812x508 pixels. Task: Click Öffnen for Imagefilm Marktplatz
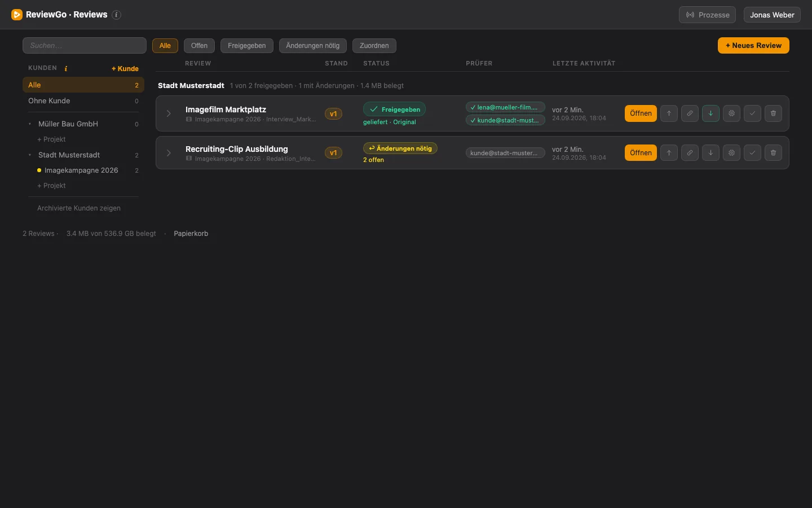tap(641, 113)
